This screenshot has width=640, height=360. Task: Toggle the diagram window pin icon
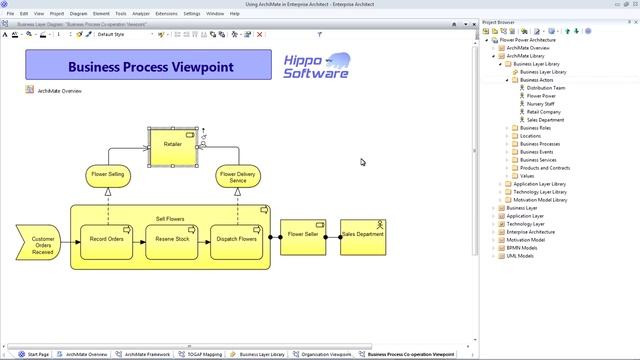(454, 24)
